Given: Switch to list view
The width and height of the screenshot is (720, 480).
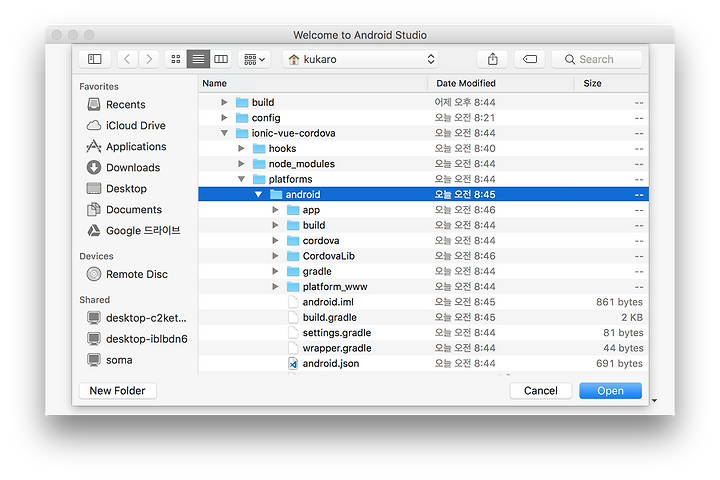Looking at the screenshot, I should coord(198,59).
